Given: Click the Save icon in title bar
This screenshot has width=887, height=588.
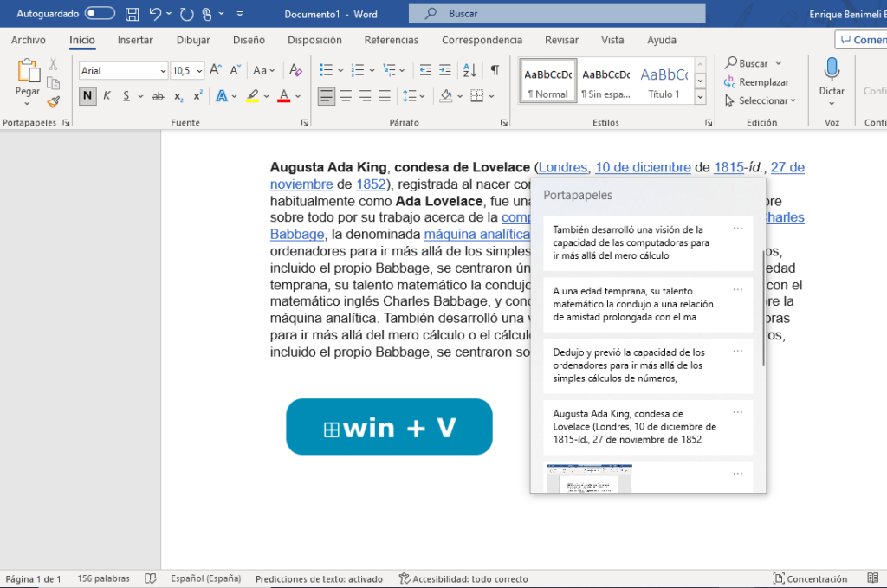Looking at the screenshot, I should click(x=132, y=14).
